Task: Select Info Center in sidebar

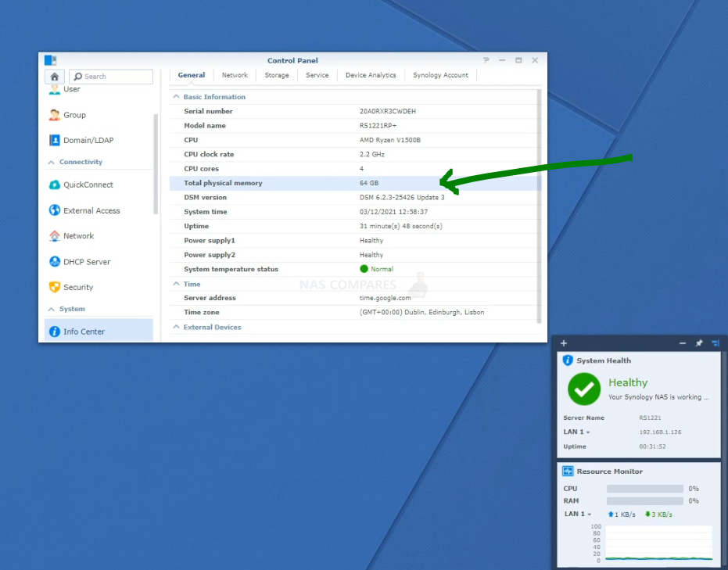Action: 99,331
